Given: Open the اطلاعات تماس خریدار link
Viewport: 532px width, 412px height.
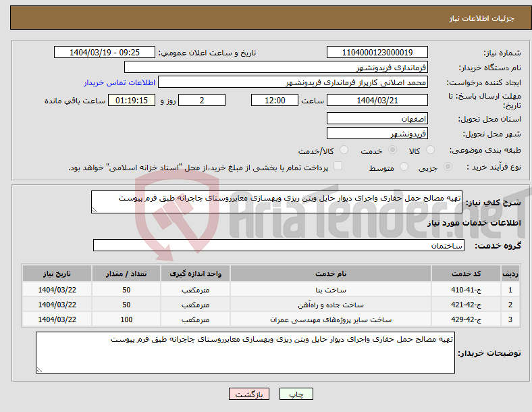Looking at the screenshot, I should tap(119, 82).
